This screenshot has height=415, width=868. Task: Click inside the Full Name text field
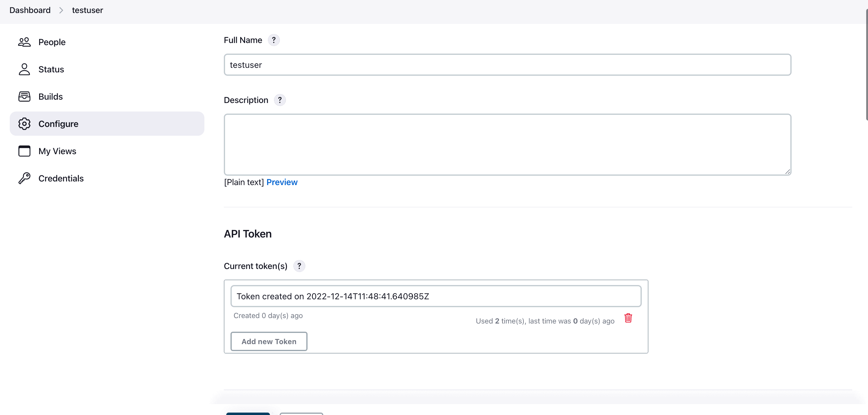506,65
